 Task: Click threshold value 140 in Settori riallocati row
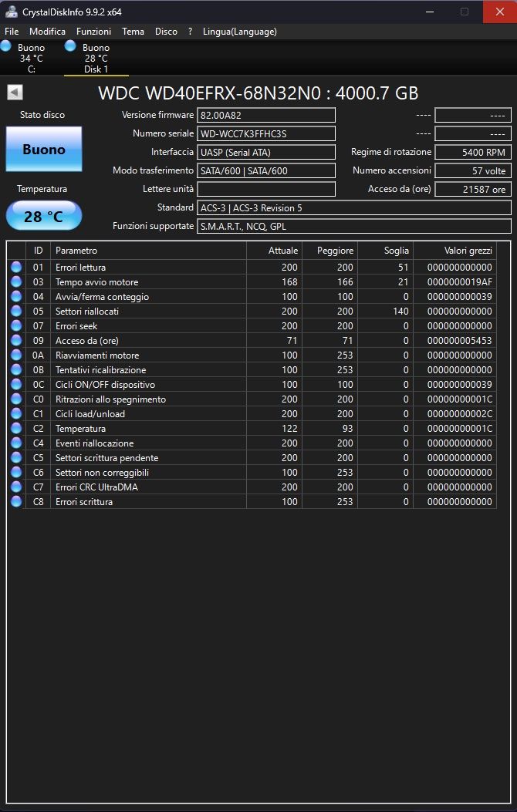point(400,312)
